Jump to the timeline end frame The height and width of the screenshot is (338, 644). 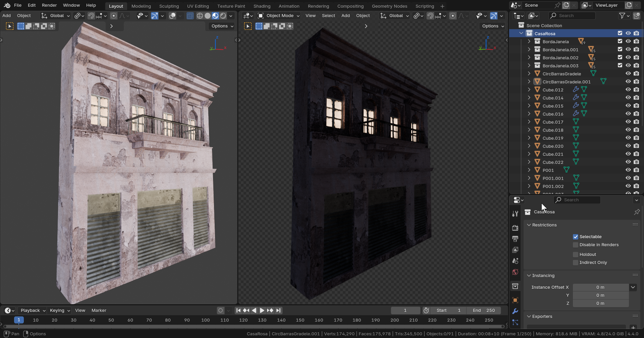coord(278,311)
